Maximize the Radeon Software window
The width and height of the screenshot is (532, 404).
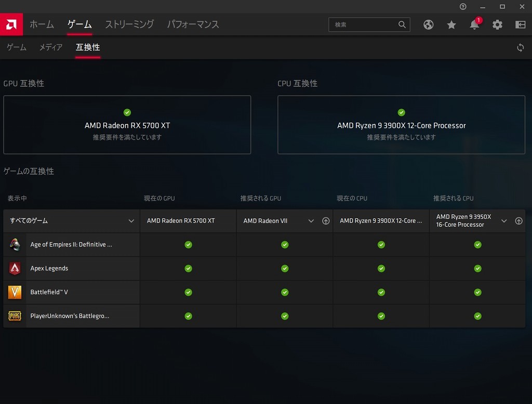point(502,6)
